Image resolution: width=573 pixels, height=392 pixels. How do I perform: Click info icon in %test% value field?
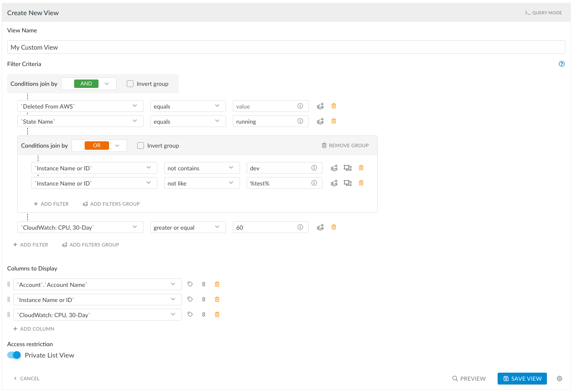(314, 183)
